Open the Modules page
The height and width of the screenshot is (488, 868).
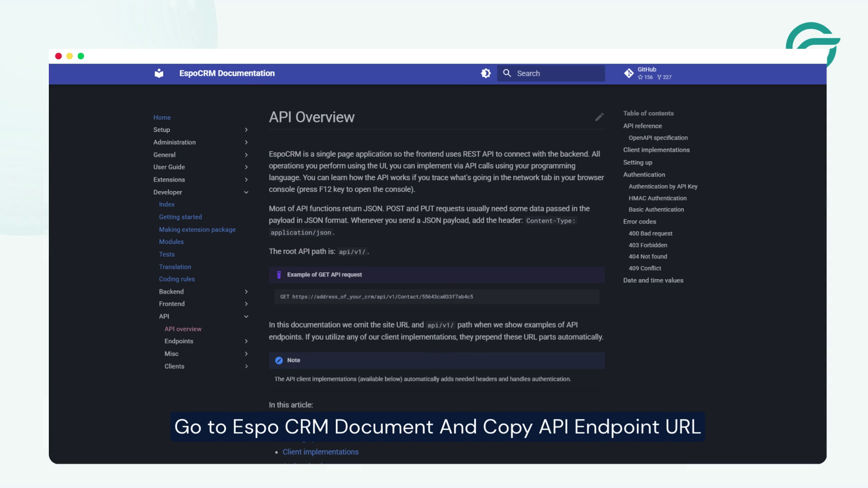[171, 242]
